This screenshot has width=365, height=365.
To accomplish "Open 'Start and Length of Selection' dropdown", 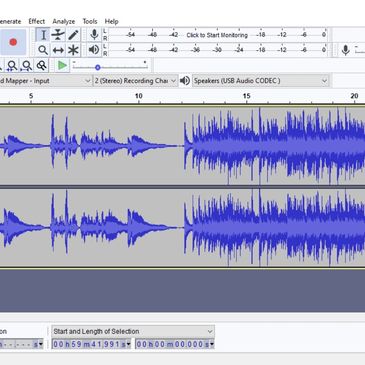I will click(133, 331).
